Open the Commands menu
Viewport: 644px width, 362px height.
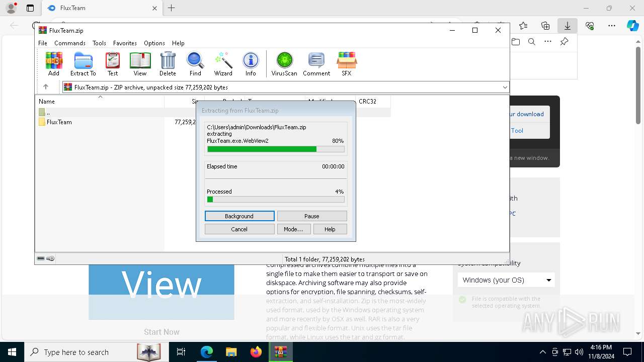pyautogui.click(x=70, y=43)
